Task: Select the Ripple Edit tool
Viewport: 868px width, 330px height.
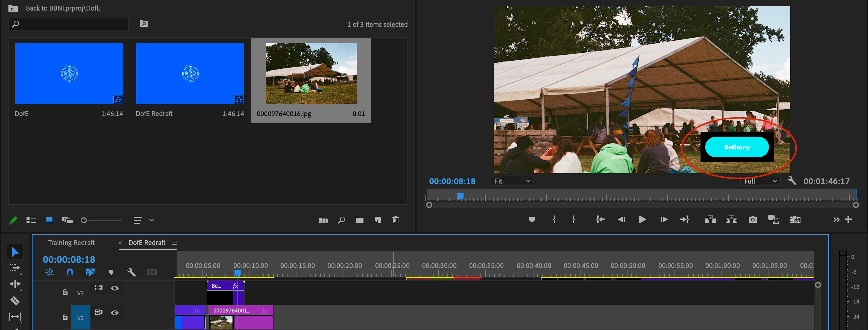Action: (15, 284)
